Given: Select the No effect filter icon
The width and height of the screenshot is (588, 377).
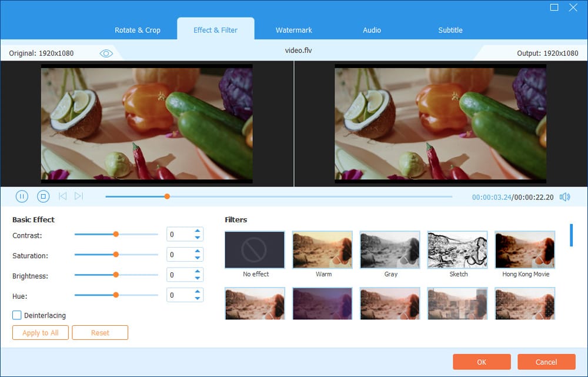Looking at the screenshot, I should coord(255,249).
